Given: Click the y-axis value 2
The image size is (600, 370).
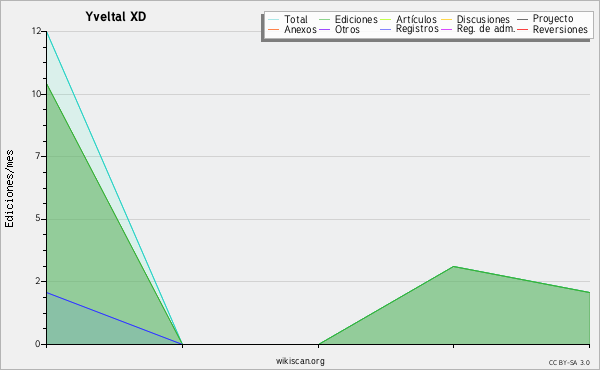Looking at the screenshot, I should pos(38,281).
